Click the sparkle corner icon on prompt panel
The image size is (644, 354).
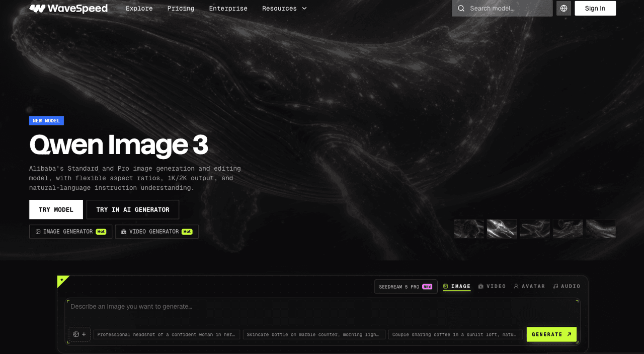click(62, 280)
